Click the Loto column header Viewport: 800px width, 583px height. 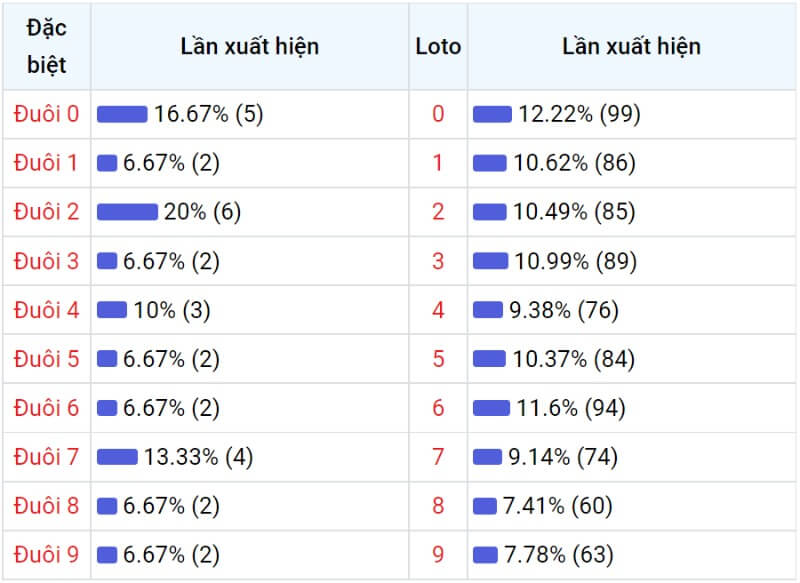point(438,46)
